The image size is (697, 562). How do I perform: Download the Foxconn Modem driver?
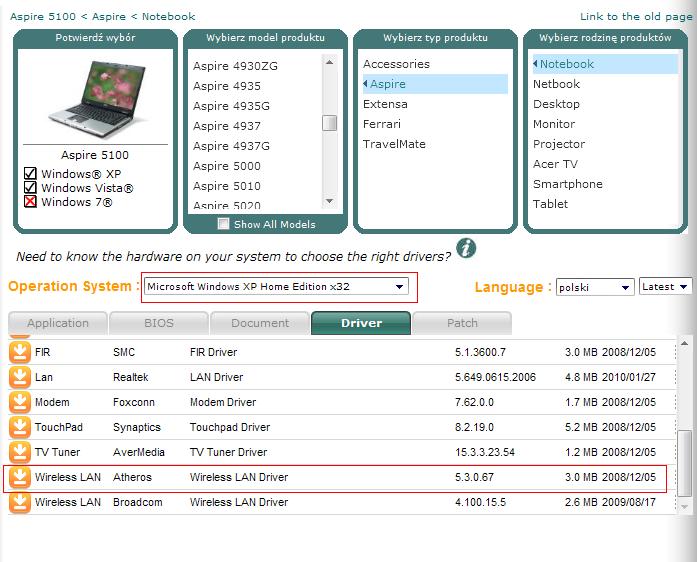20,402
